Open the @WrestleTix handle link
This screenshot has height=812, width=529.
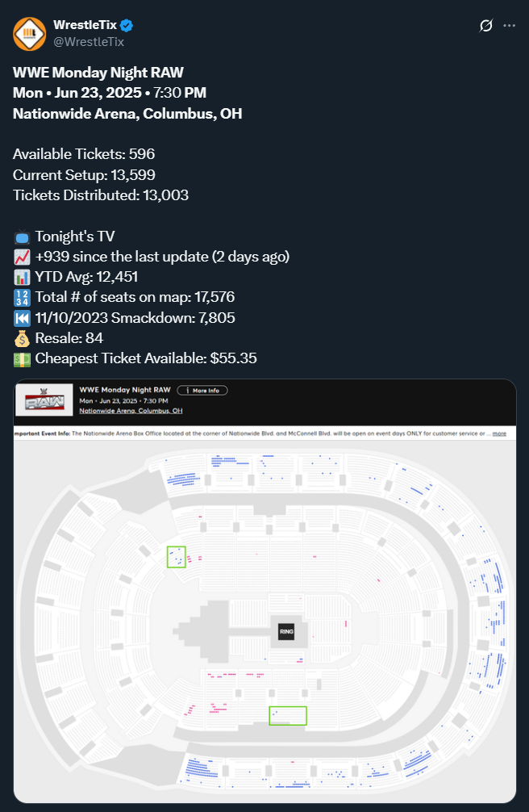(x=89, y=41)
